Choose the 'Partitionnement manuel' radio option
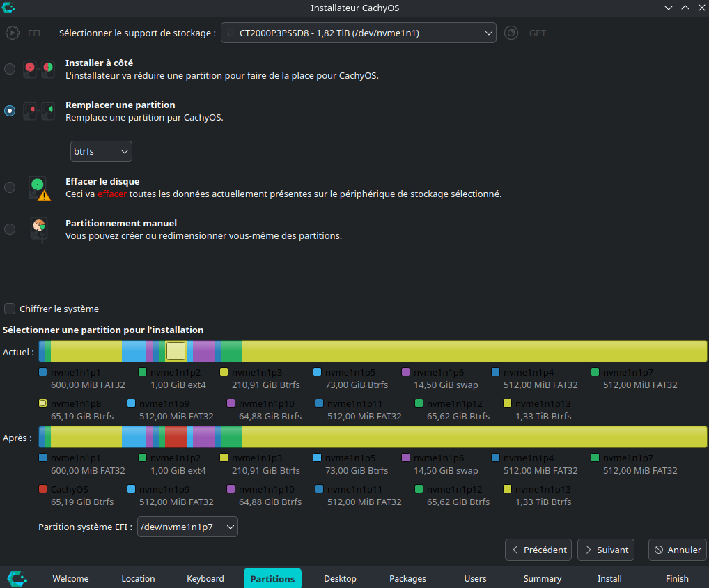709x588 pixels. click(x=10, y=229)
